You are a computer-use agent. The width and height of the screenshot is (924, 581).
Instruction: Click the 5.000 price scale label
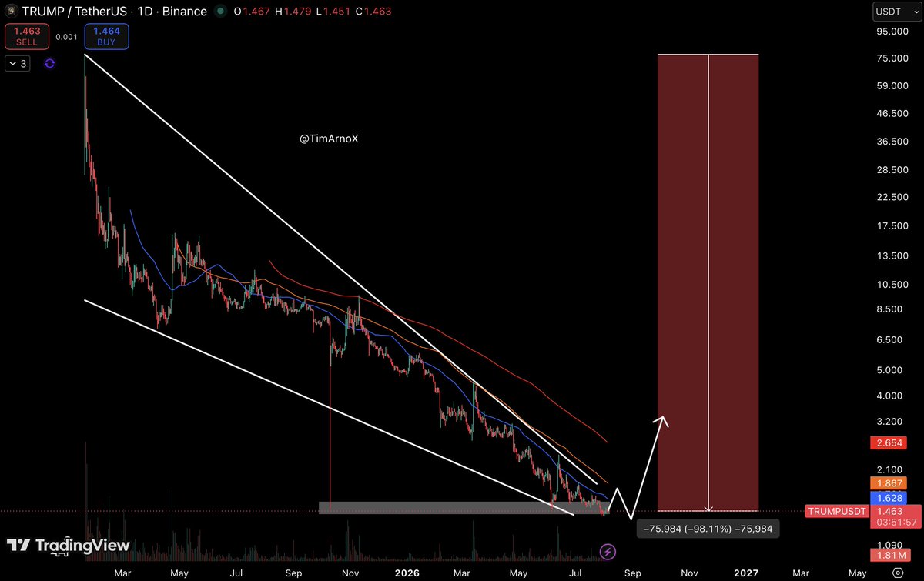click(888, 370)
